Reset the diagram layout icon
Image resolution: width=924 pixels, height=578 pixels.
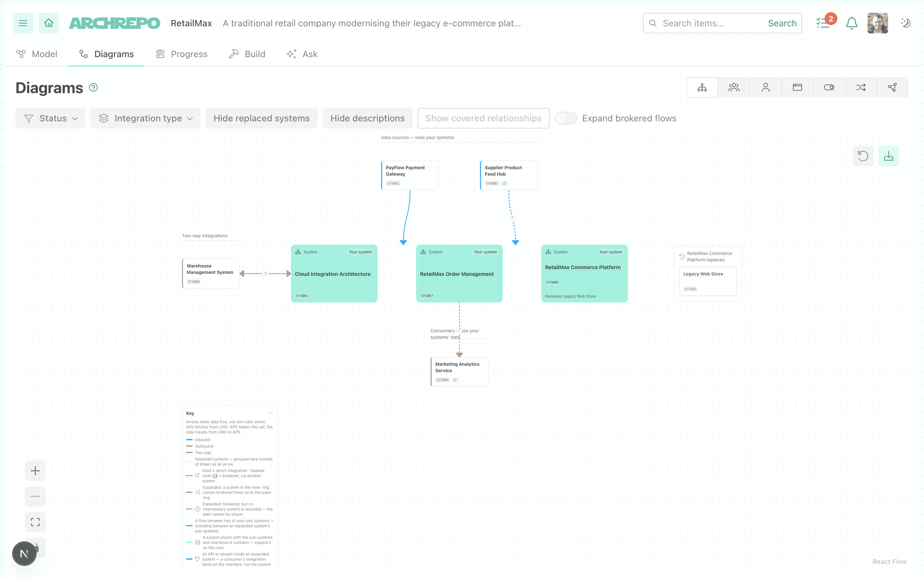pos(863,156)
